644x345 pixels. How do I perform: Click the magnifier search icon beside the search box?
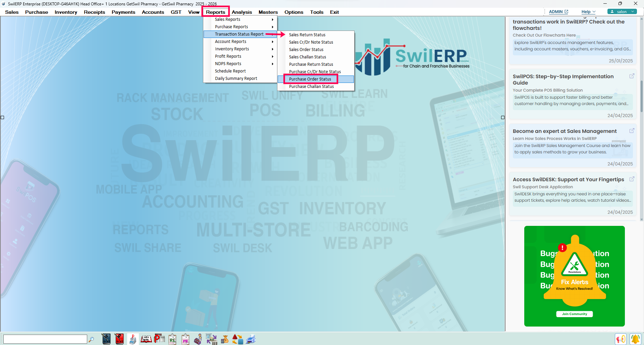pyautogui.click(x=91, y=339)
